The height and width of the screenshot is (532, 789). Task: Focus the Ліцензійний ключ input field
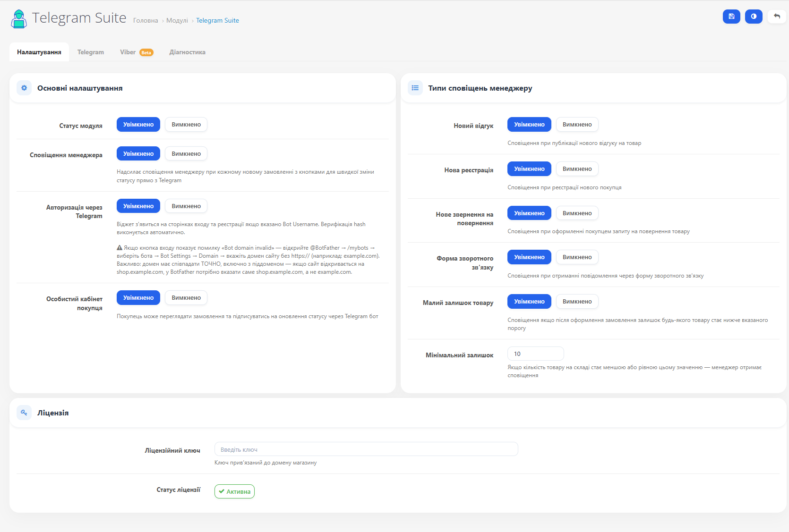pos(366,449)
